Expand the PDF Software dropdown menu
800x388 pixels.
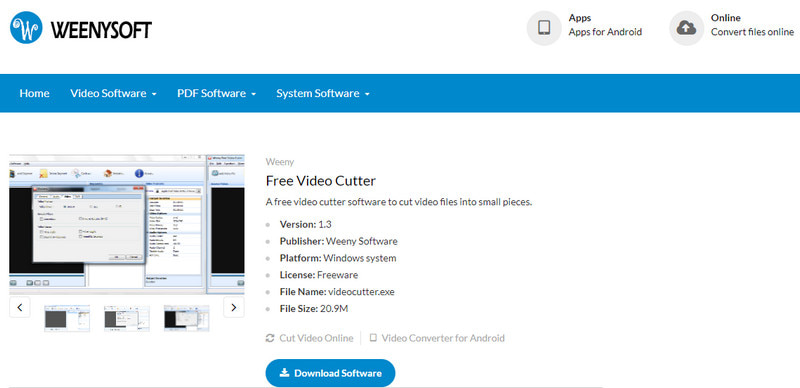click(x=216, y=93)
